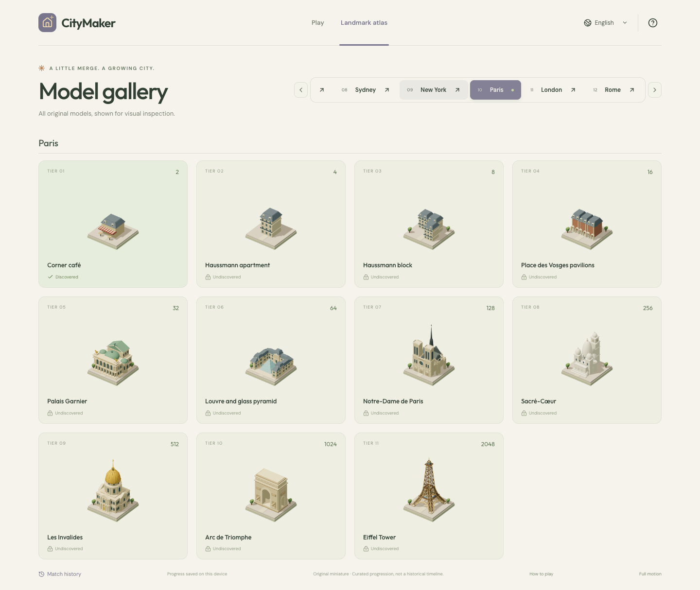Click the lock icon under Eiffel Tower
Screen dimensions: 700x590
366,549
